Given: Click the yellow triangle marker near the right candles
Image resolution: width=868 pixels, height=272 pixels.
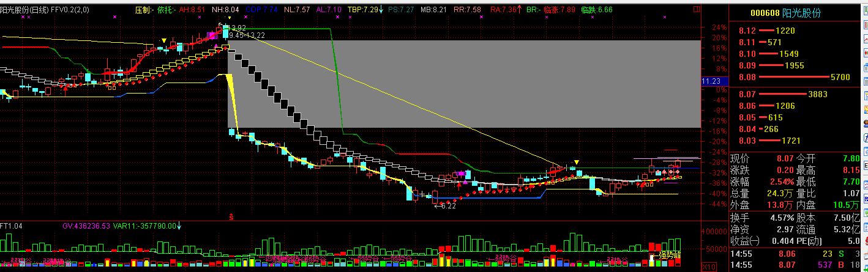Looking at the screenshot, I should click(x=577, y=163).
